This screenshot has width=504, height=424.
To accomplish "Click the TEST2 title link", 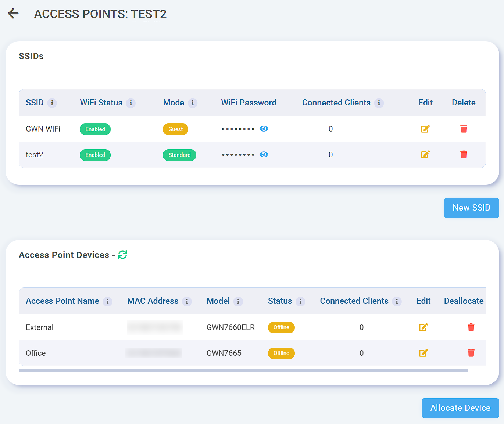I will point(149,14).
